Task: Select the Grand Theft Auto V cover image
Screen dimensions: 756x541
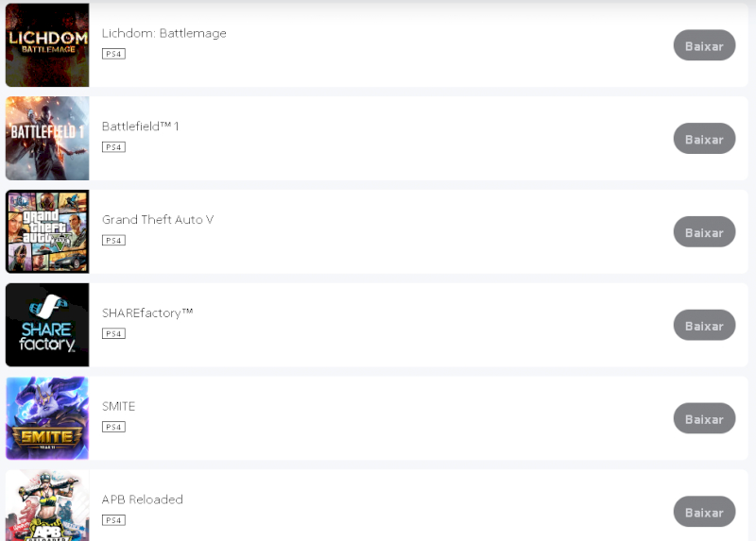Action: [x=47, y=231]
